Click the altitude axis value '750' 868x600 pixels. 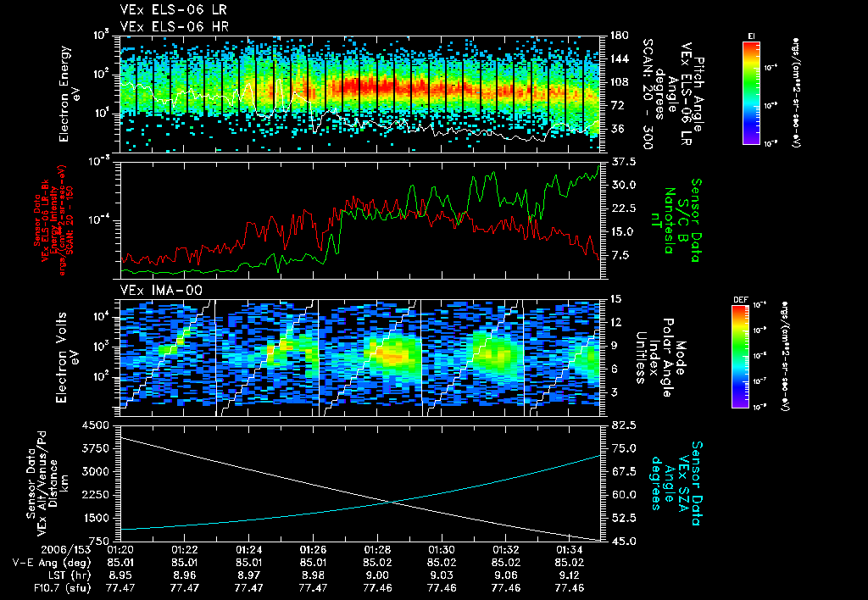point(98,542)
